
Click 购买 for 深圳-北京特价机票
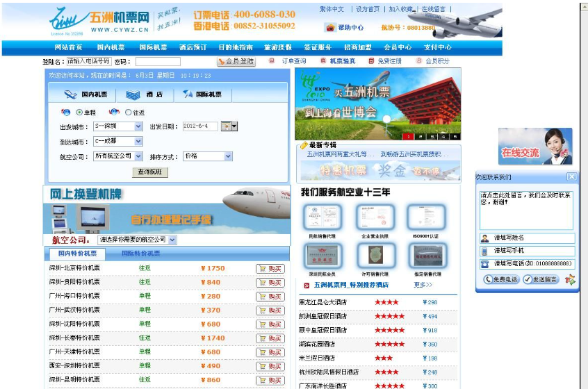(x=270, y=269)
